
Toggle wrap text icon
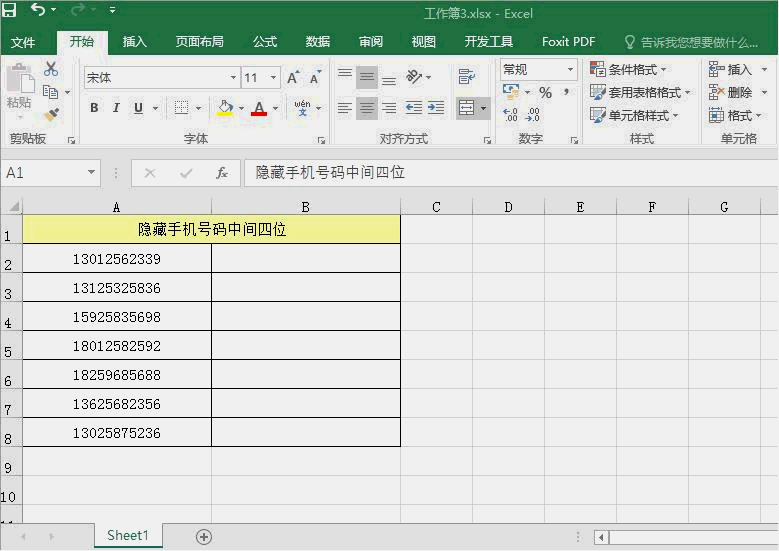[x=467, y=77]
